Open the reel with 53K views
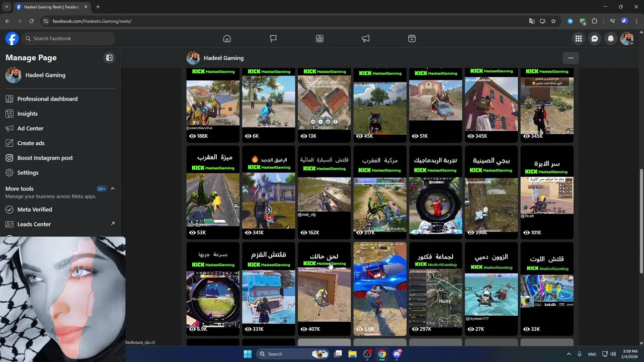644x362 pixels. pos(213,192)
